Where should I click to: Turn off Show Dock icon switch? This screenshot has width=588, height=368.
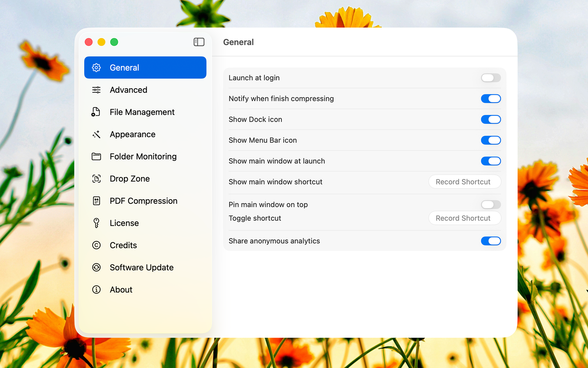pyautogui.click(x=490, y=120)
